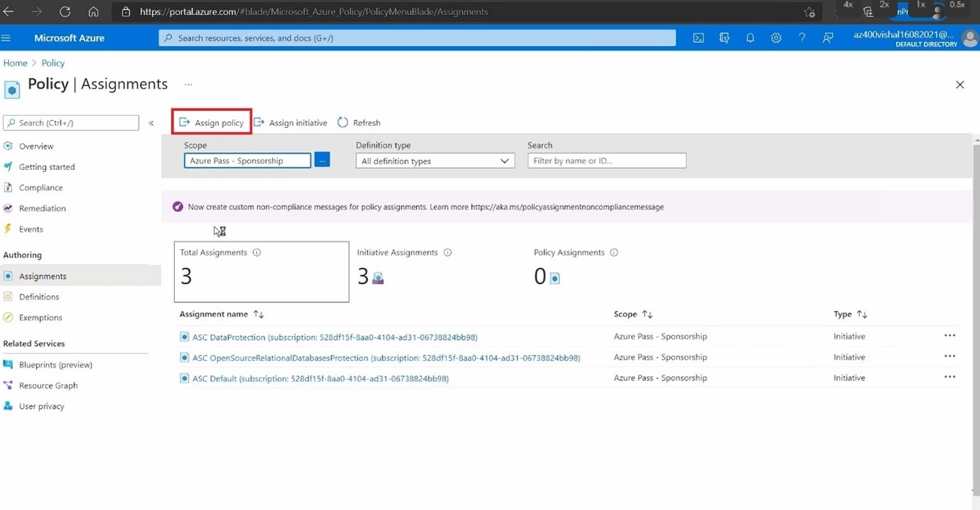This screenshot has width=980, height=510.
Task: Open the feedback icon in header
Action: (828, 38)
